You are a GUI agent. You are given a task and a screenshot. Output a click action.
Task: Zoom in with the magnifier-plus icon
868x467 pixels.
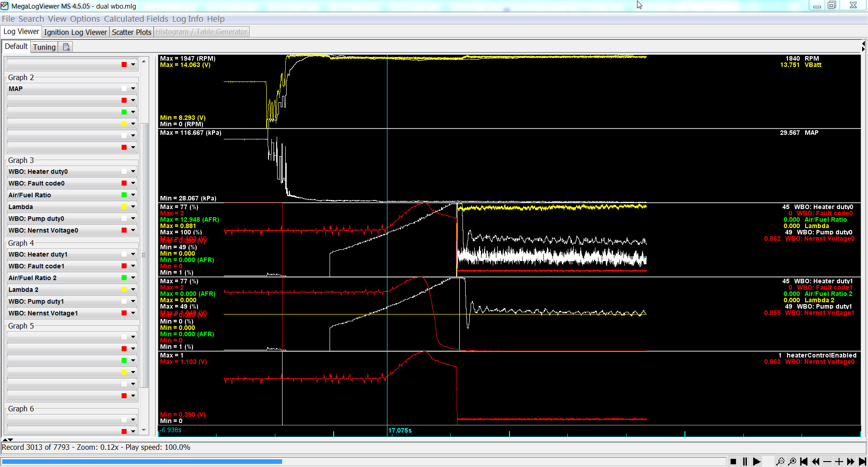[792, 462]
